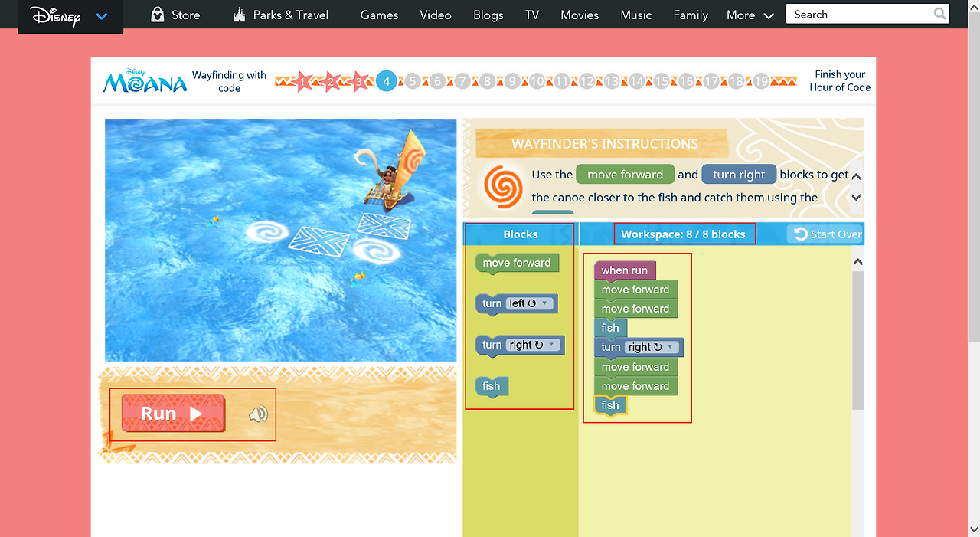
Task: Jump to level 10 bubble
Action: pos(537,81)
